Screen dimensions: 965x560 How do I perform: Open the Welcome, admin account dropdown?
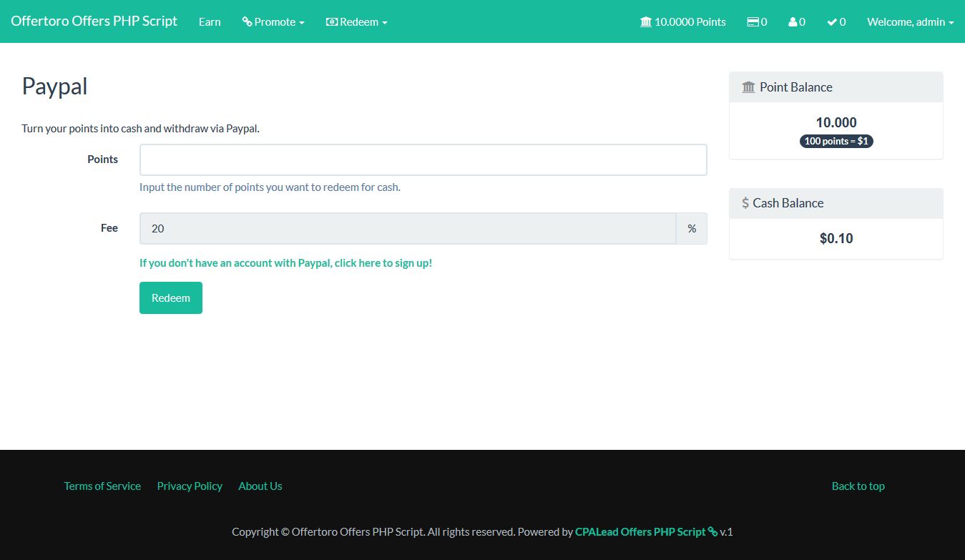click(x=909, y=21)
